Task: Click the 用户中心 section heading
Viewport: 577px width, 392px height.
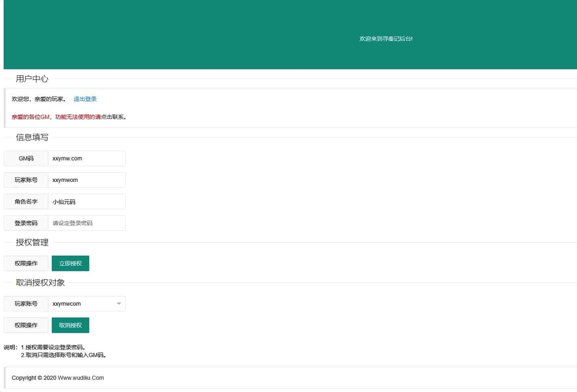Action: (32, 79)
